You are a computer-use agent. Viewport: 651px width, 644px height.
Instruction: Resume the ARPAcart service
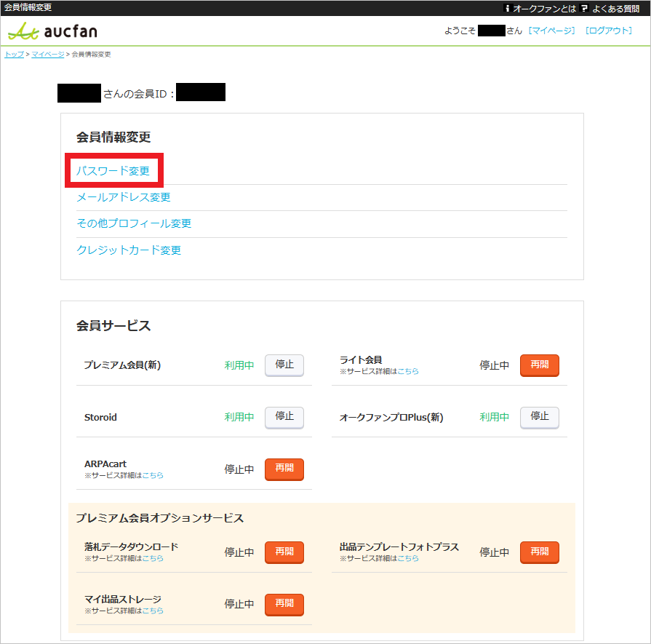point(284,469)
